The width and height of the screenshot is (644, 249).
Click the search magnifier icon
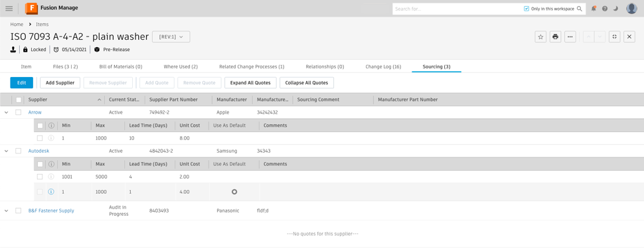[580, 9]
